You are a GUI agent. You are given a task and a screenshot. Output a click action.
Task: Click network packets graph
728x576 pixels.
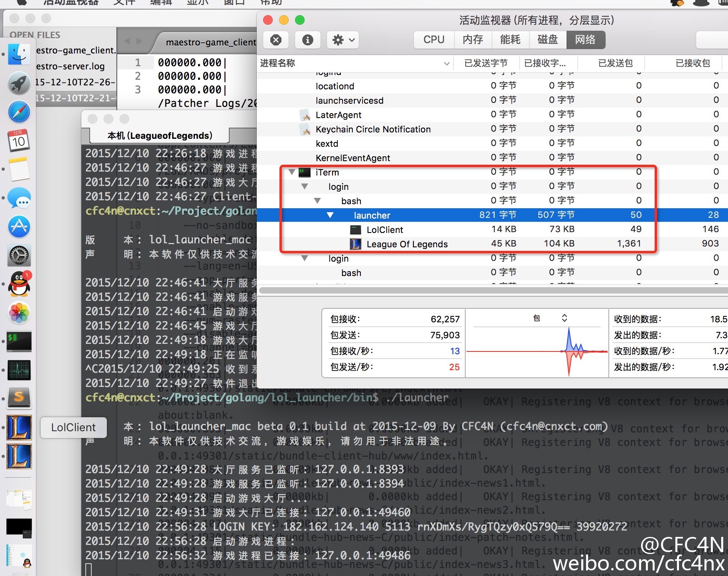tap(537, 351)
